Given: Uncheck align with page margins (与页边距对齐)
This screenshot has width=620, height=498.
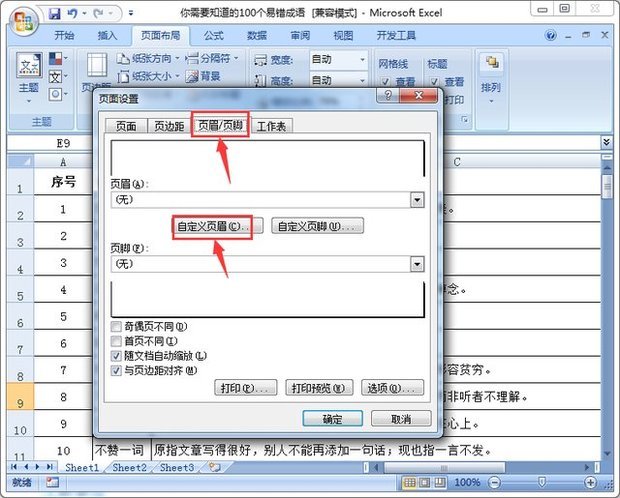Looking at the screenshot, I should click(116, 371).
